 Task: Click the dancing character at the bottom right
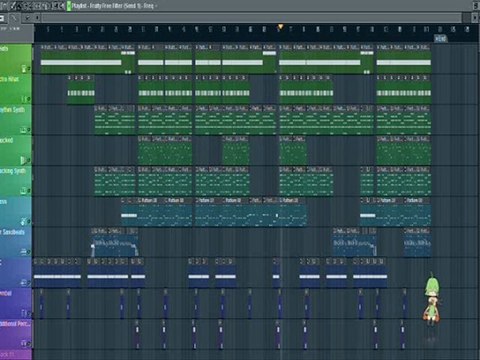coord(432,299)
